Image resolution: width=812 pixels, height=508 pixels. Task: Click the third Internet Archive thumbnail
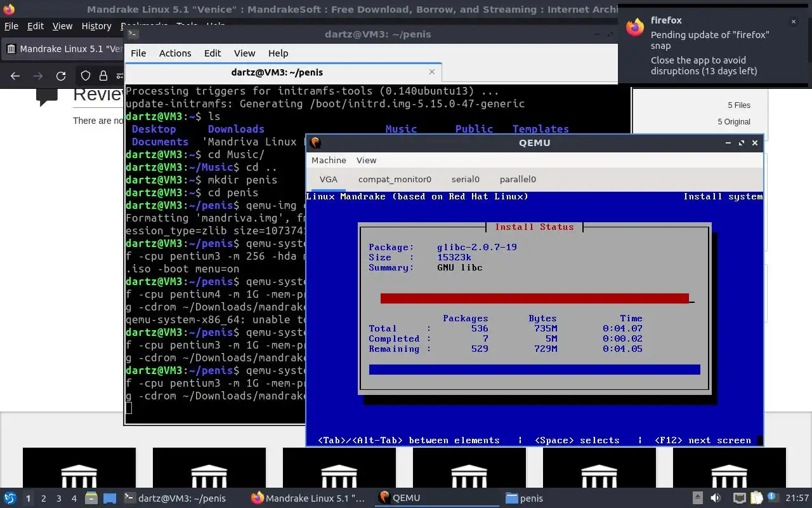pyautogui.click(x=339, y=469)
